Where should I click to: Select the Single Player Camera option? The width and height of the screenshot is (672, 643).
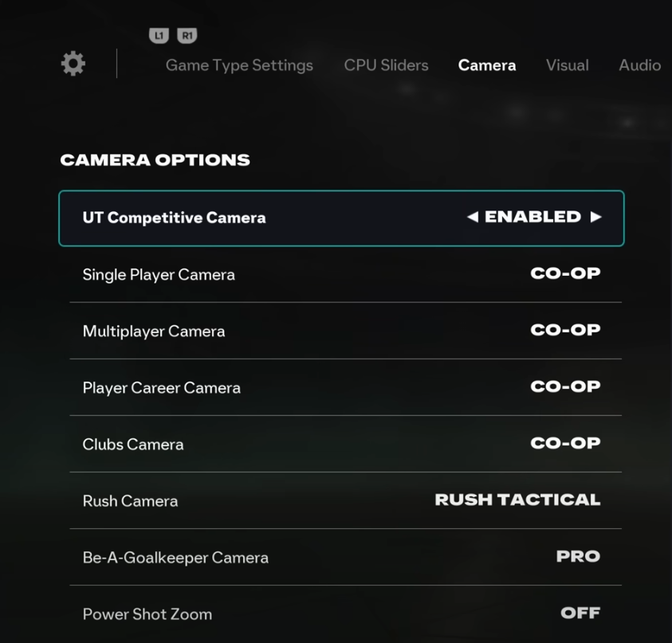coord(345,275)
